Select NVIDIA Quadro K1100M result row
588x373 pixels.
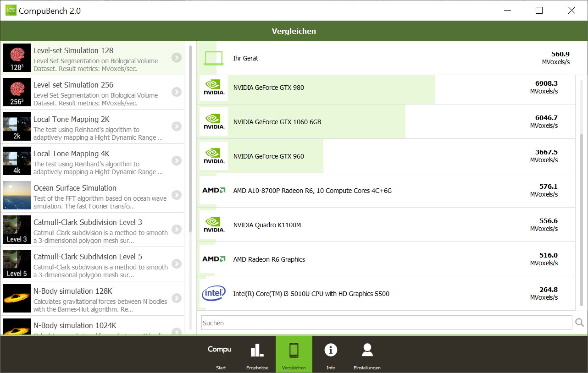pyautogui.click(x=385, y=225)
